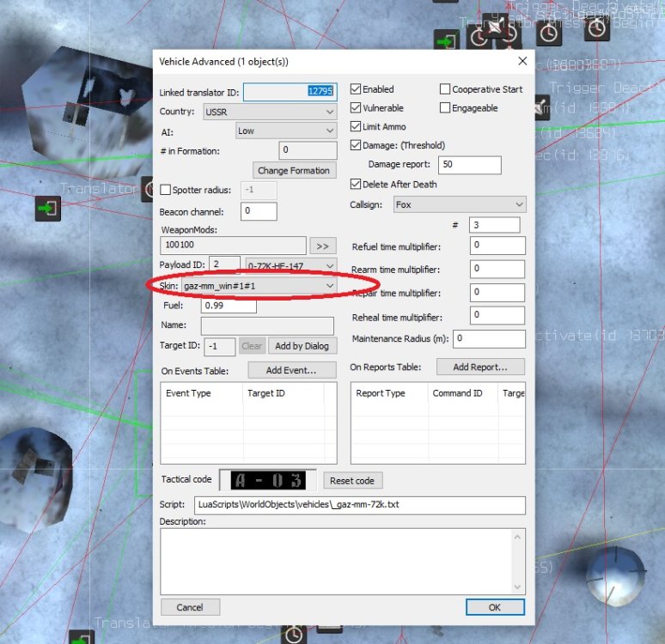Image resolution: width=665 pixels, height=644 pixels.
Task: Close the Vehicle Advanced dialog with X
Action: [522, 61]
